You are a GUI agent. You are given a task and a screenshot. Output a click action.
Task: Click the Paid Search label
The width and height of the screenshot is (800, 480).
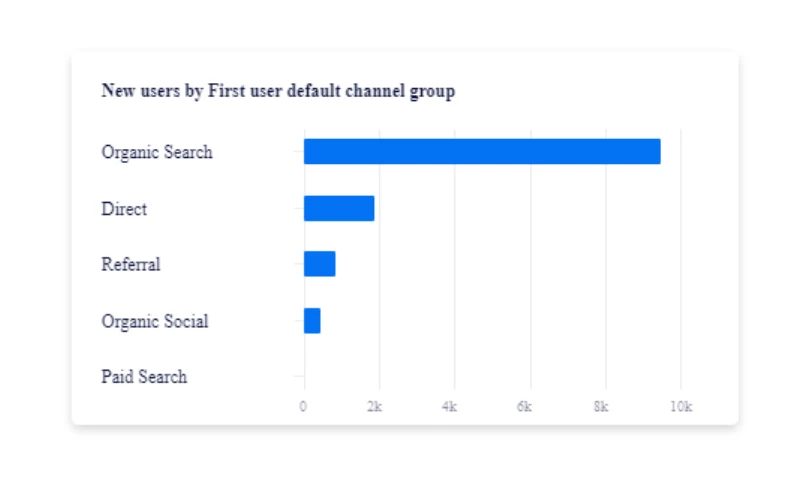(x=144, y=377)
